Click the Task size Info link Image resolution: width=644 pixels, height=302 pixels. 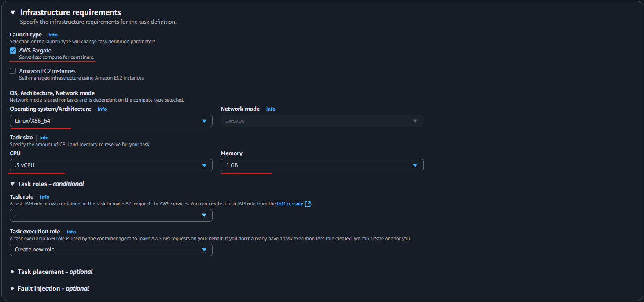point(44,137)
